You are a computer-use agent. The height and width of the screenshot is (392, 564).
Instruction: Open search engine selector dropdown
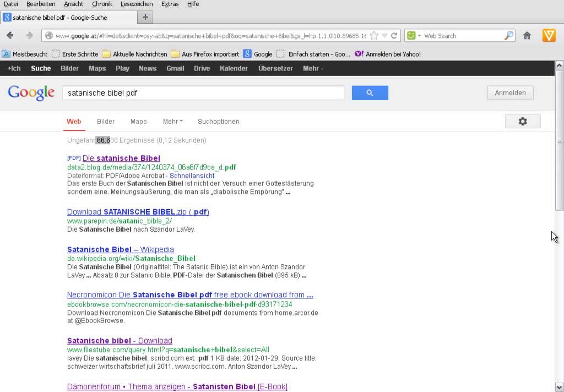tap(419, 36)
